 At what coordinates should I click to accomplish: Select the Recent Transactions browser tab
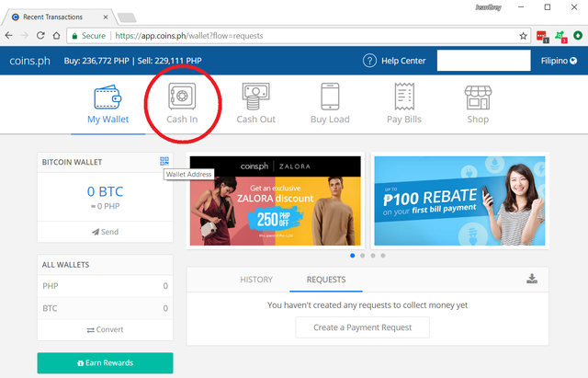pyautogui.click(x=60, y=17)
